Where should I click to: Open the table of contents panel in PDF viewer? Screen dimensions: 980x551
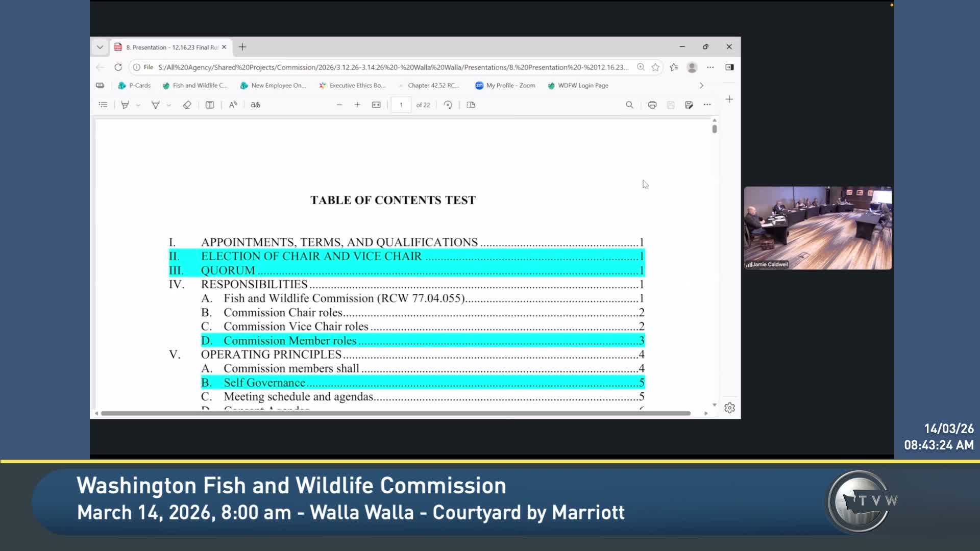pyautogui.click(x=103, y=105)
